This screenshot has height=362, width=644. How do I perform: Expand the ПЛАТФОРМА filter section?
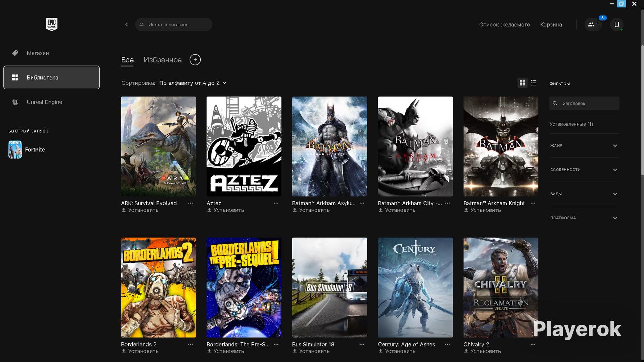point(584,218)
